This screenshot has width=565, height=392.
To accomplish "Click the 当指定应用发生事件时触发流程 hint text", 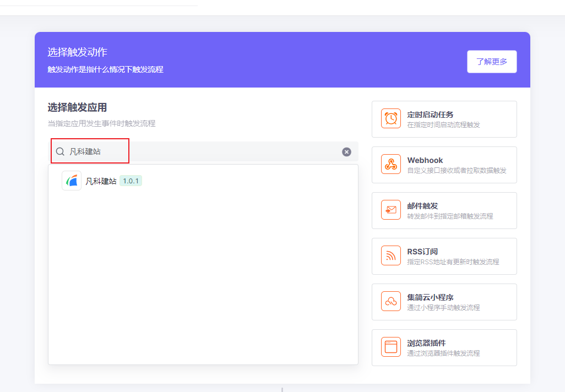I will coord(102,123).
